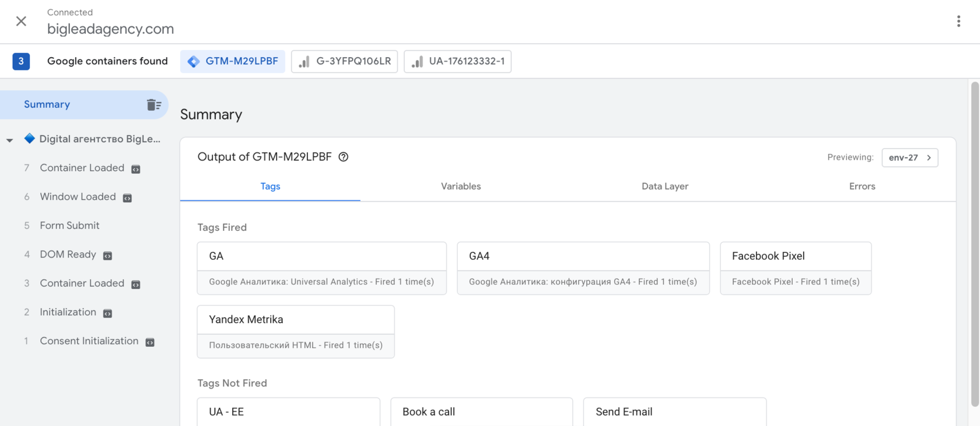The width and height of the screenshot is (980, 426).
Task: Select the G-3YFPQ106LR container chip
Action: (344, 61)
